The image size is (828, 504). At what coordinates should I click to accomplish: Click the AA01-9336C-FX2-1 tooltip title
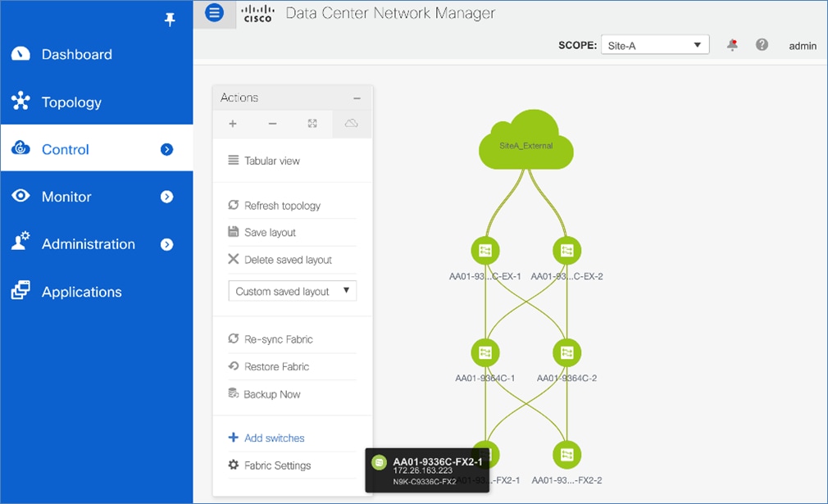437,461
